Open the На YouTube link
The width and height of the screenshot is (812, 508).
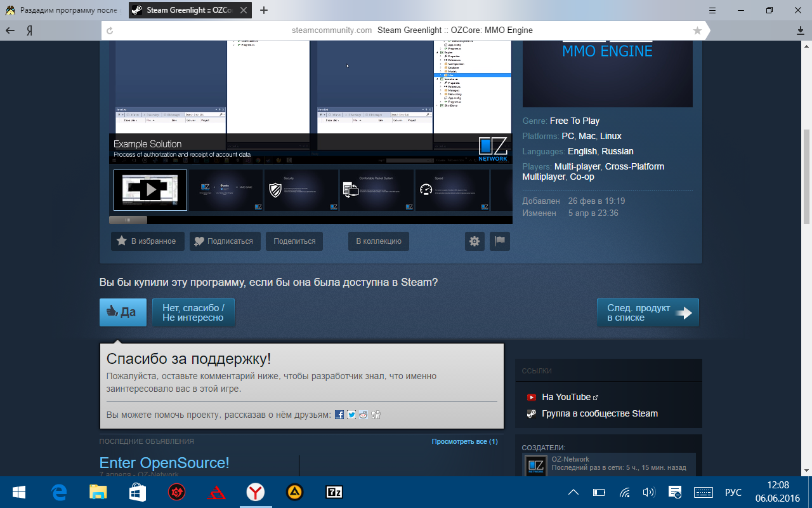pyautogui.click(x=566, y=397)
